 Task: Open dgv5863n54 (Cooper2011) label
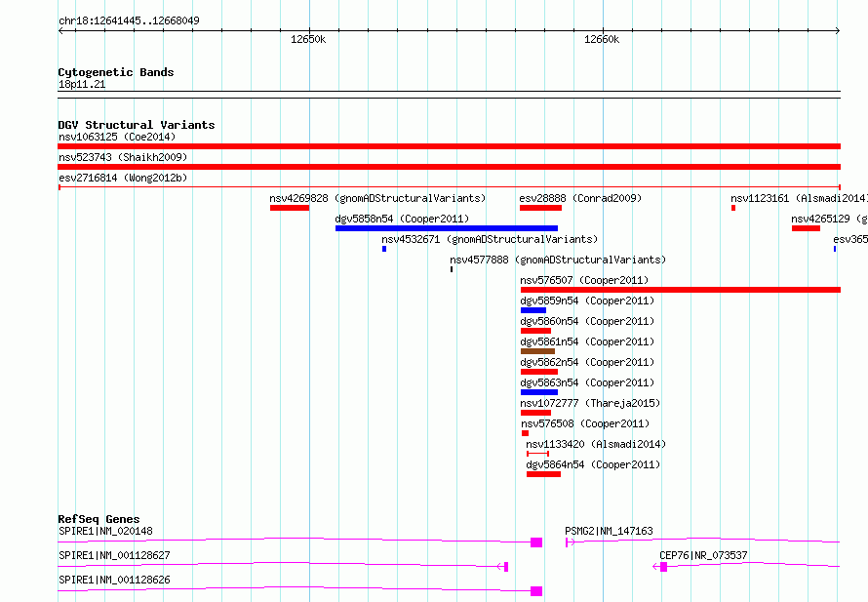[x=587, y=382]
